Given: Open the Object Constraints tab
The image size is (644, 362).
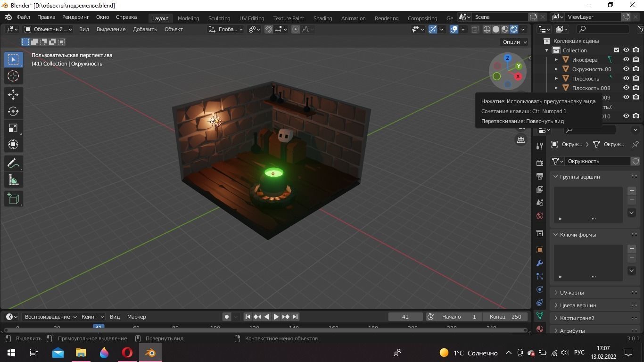Looking at the screenshot, I should point(540,303).
